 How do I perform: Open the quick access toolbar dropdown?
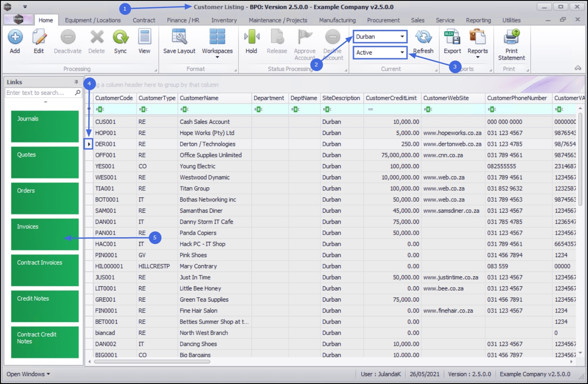pyautogui.click(x=25, y=7)
